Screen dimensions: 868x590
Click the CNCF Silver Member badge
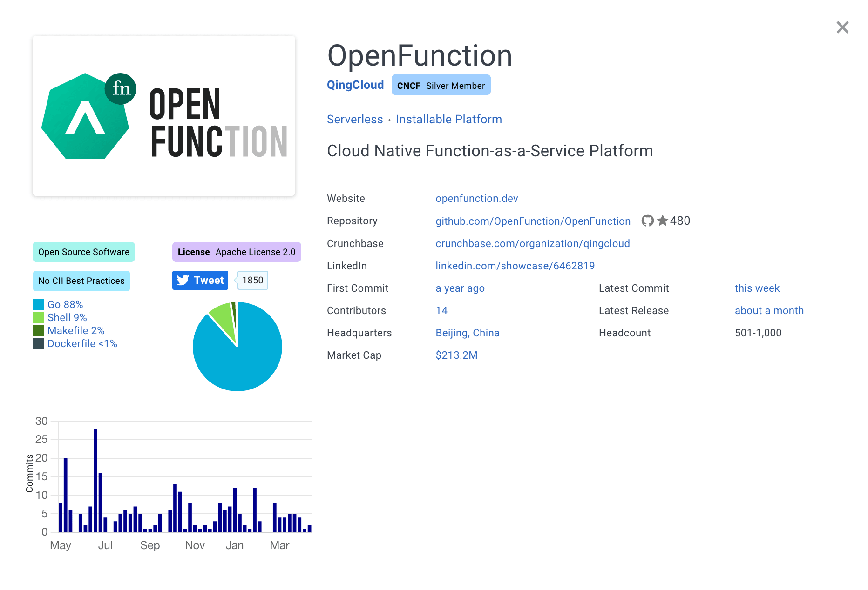coord(441,85)
